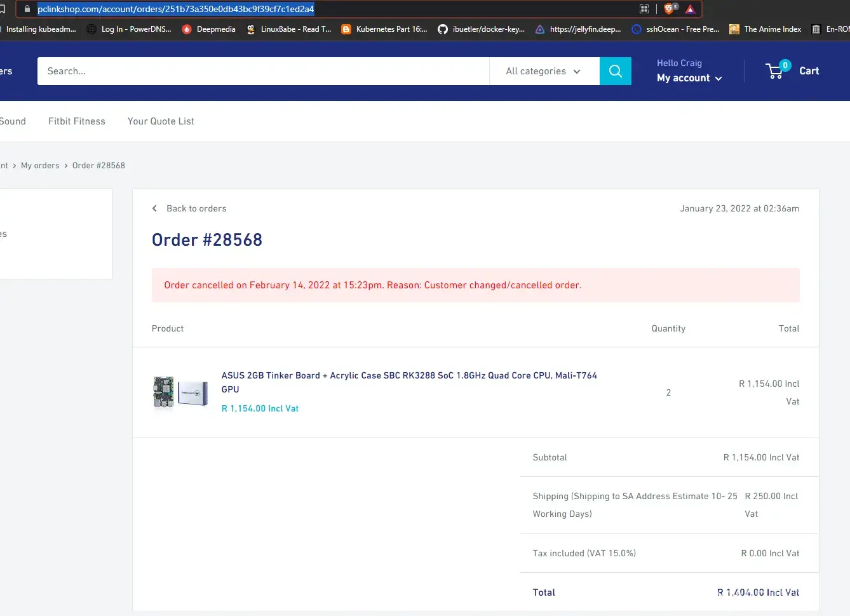Screen dimensions: 850x616
Task: Click the 'Order #28568' heading
Action: coord(207,240)
